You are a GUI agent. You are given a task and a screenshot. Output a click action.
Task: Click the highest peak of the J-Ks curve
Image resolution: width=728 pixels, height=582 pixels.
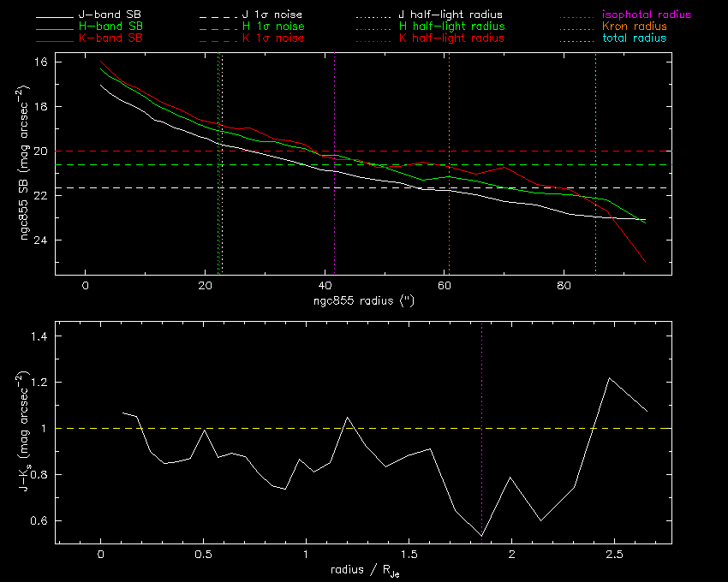(x=609, y=378)
